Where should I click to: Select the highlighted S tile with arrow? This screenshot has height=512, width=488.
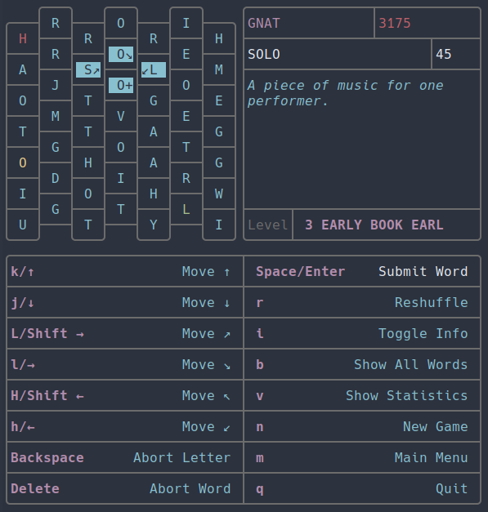point(88,70)
